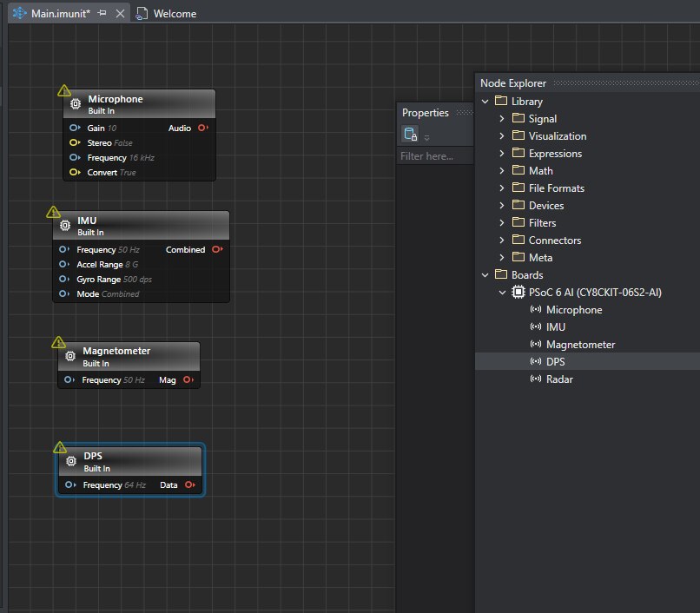Click the Stereo input port on Microphone
Image resolution: width=700 pixels, height=613 pixels.
(75, 143)
